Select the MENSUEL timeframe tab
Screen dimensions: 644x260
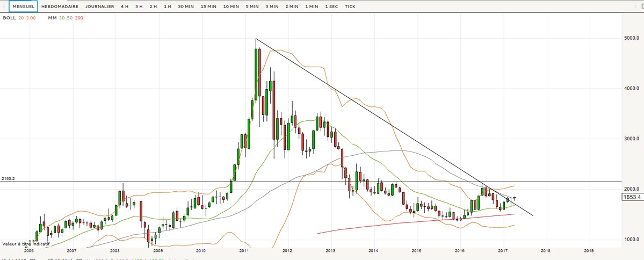[x=23, y=6]
